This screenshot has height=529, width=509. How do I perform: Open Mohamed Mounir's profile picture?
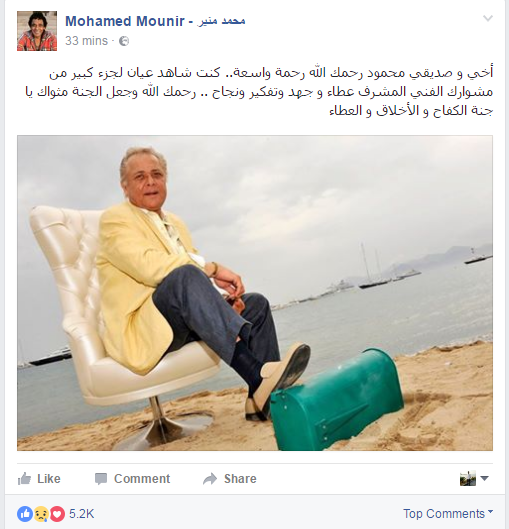pyautogui.click(x=37, y=31)
